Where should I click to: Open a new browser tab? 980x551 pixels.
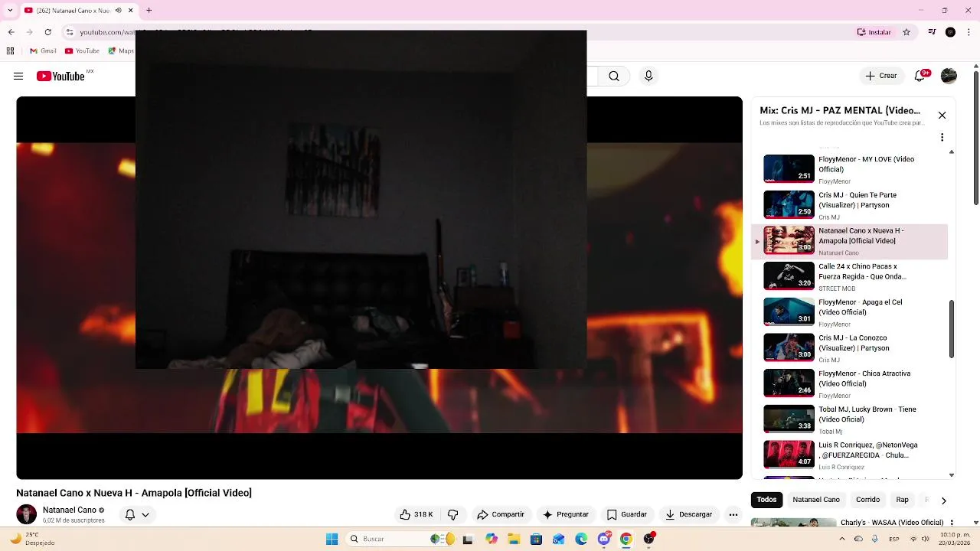[x=149, y=11]
